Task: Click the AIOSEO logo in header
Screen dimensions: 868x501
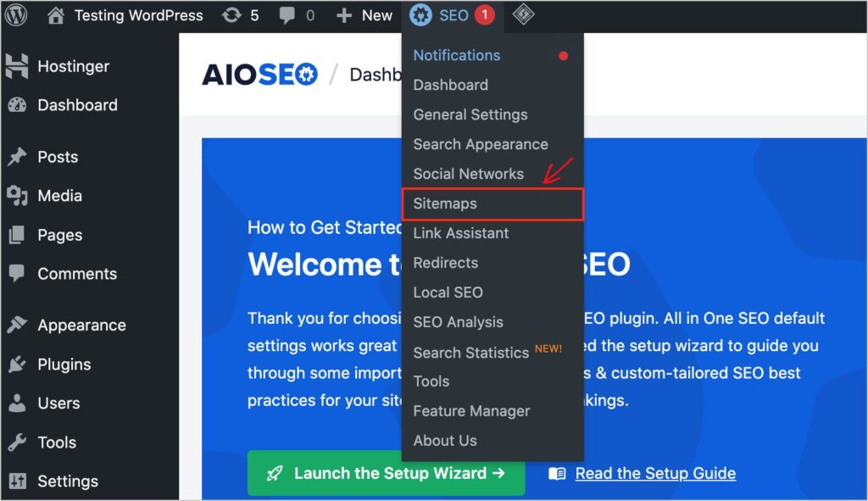Action: tap(259, 75)
